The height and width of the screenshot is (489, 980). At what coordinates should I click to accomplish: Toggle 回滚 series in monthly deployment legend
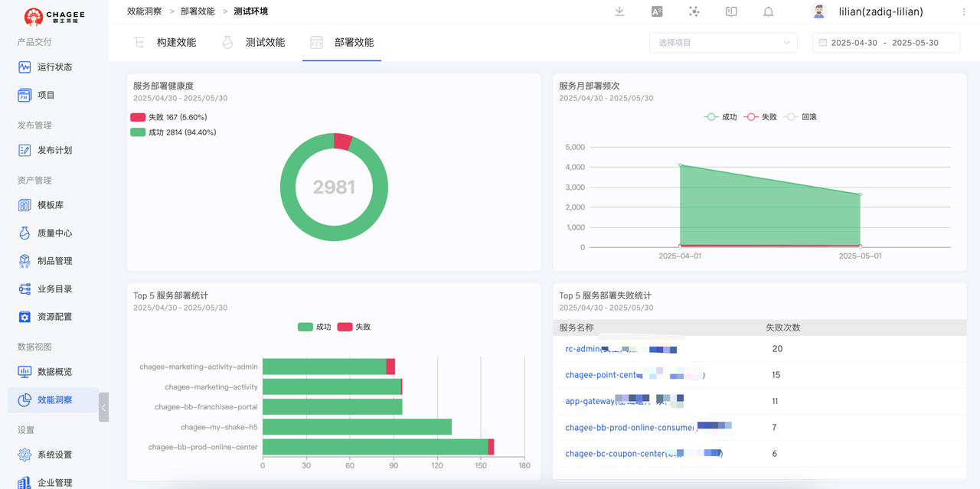pyautogui.click(x=800, y=117)
